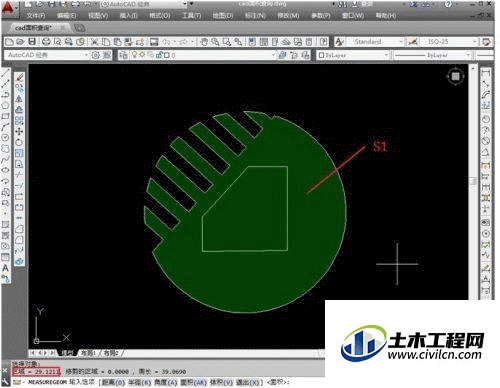Open the AutoCAD application menu logo
The image size is (500, 388).
[8, 9]
